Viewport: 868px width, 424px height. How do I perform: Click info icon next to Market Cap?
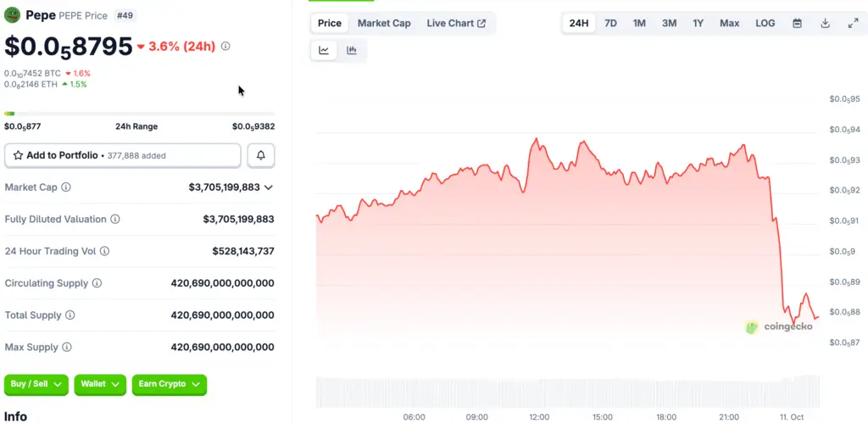pyautogui.click(x=66, y=187)
